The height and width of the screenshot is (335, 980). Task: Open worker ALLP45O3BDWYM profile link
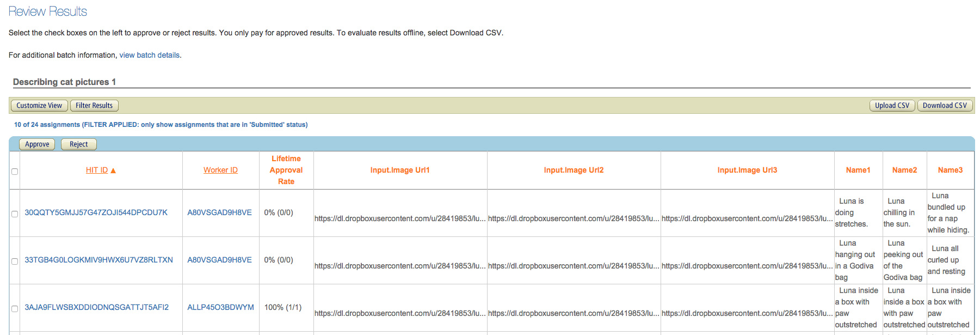click(x=220, y=307)
